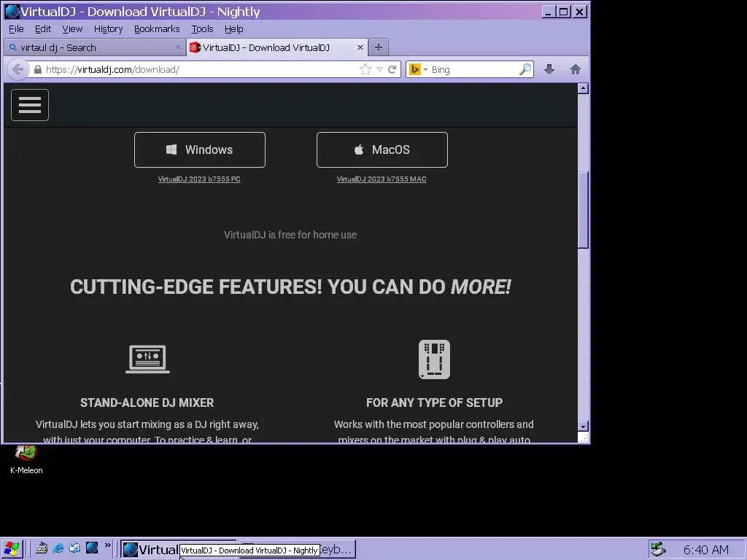The image size is (747, 560).
Task: Click the MacOS download button
Action: point(382,149)
